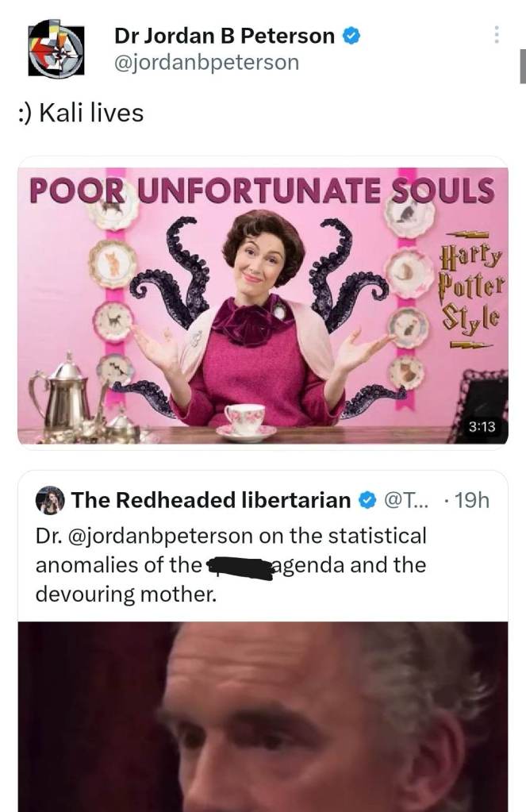Open the truncated @T... handle
The width and height of the screenshot is (526, 812).
pos(406,500)
